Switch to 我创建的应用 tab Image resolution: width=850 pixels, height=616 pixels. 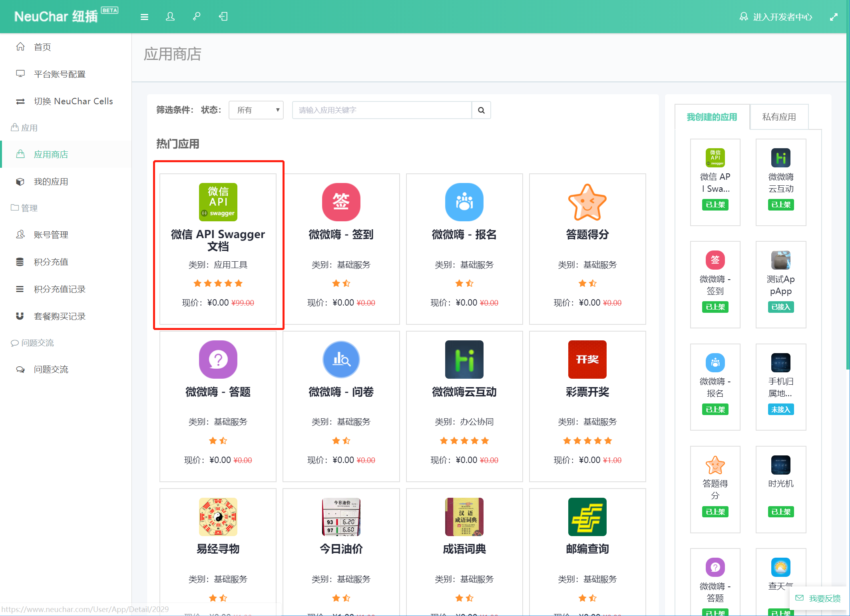point(712,117)
